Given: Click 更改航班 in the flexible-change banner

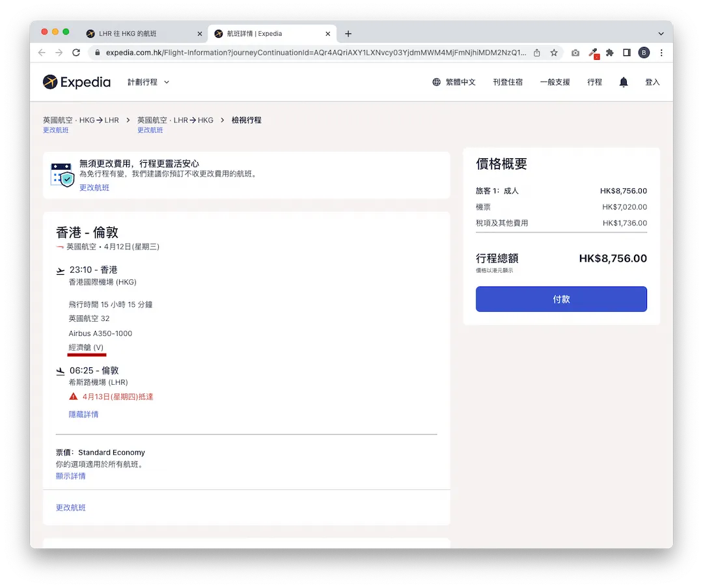Looking at the screenshot, I should pyautogui.click(x=94, y=188).
